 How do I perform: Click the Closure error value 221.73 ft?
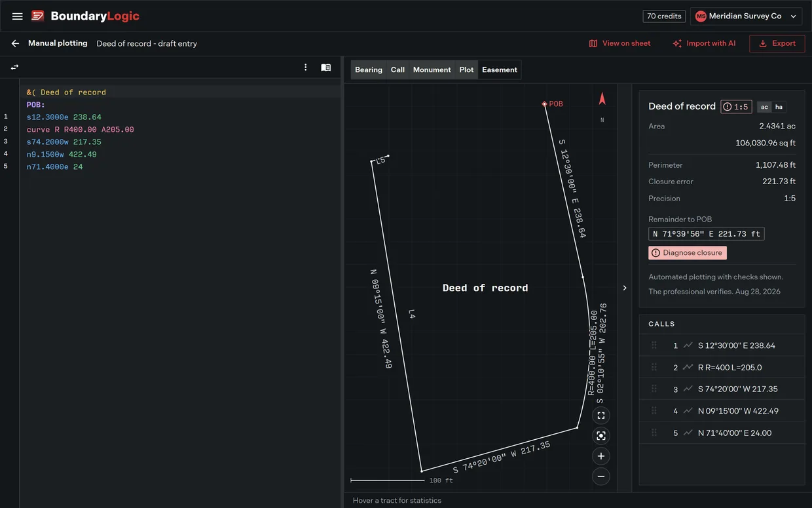pos(779,182)
